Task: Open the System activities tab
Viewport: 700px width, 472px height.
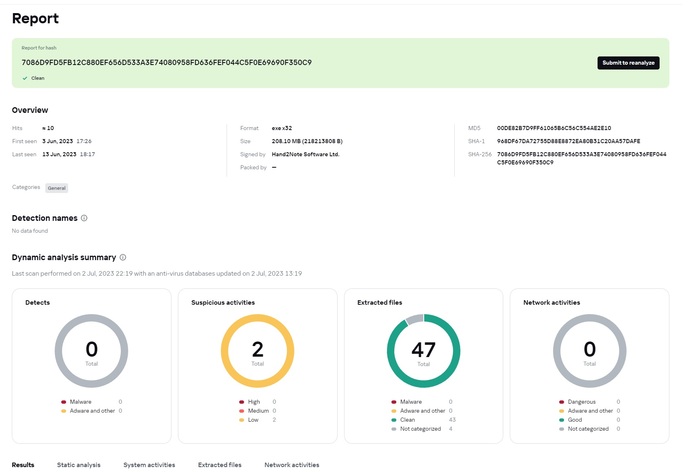Action: pos(149,465)
